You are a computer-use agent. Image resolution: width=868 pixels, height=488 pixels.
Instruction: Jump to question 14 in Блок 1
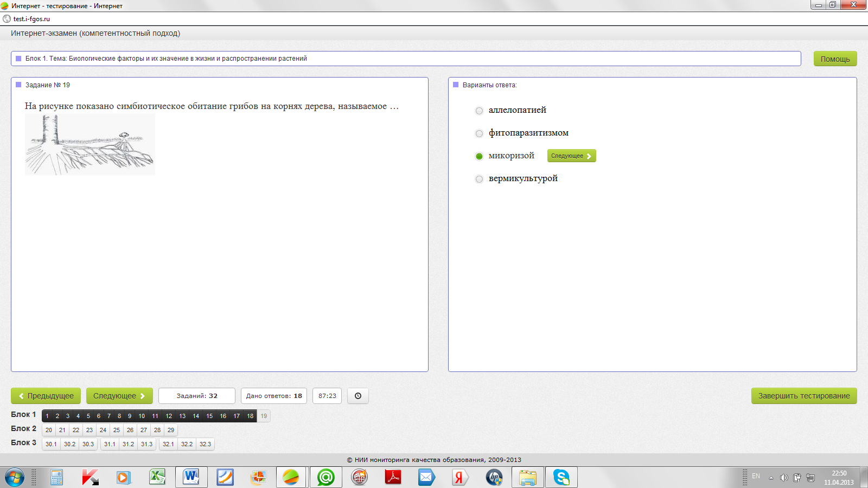[x=196, y=416]
